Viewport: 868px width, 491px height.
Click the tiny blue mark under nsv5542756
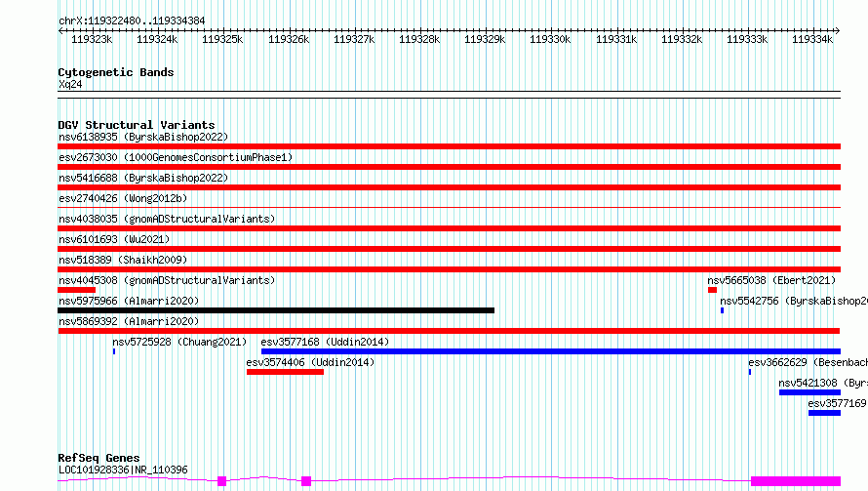point(722,310)
